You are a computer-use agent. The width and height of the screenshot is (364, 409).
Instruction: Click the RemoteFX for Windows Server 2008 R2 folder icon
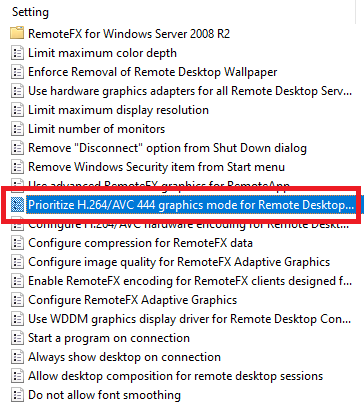pos(17,33)
